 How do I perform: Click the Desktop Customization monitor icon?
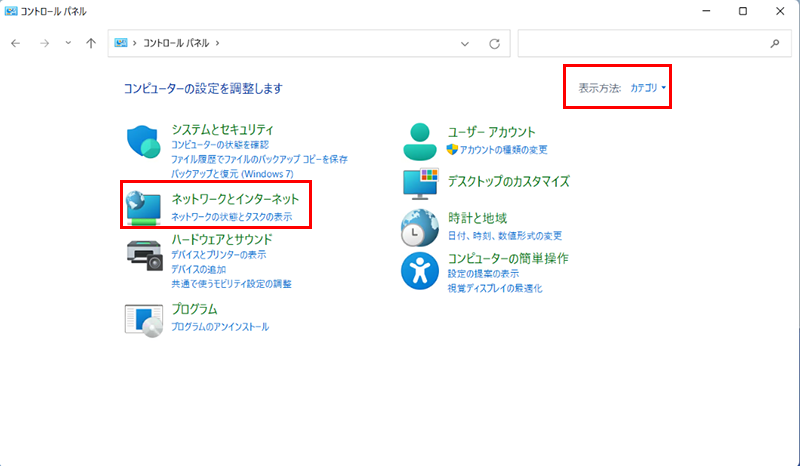click(420, 183)
